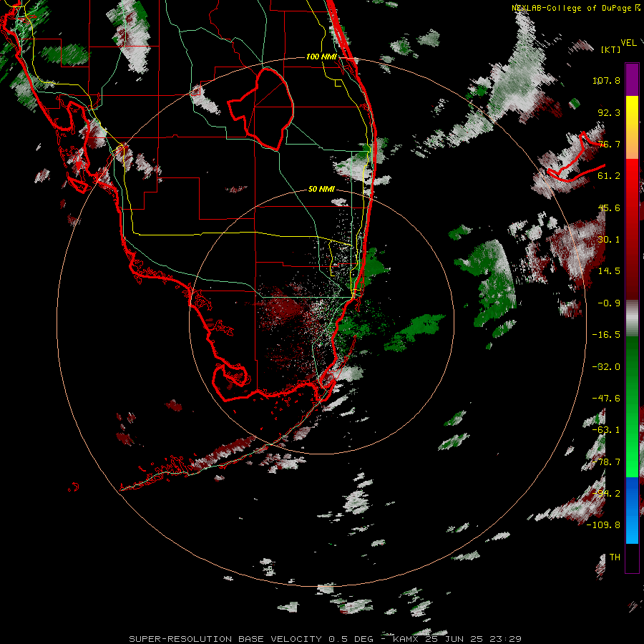Select the gray near-zero color bar segment
Image resolution: width=644 pixels, height=644 pixels.
click(632, 318)
